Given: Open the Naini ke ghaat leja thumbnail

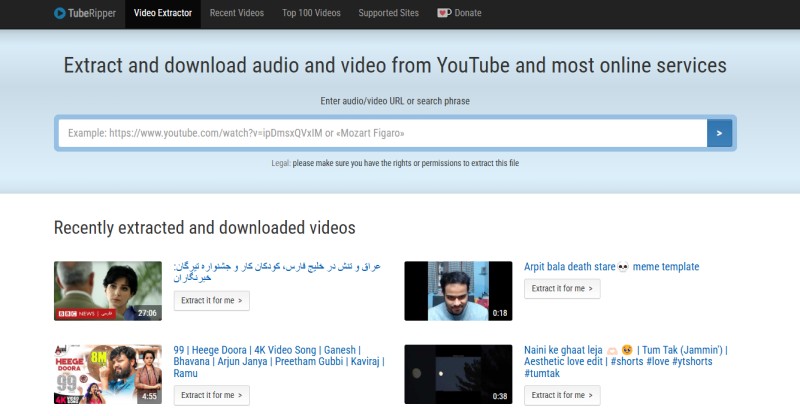Looking at the screenshot, I should pos(458,374).
